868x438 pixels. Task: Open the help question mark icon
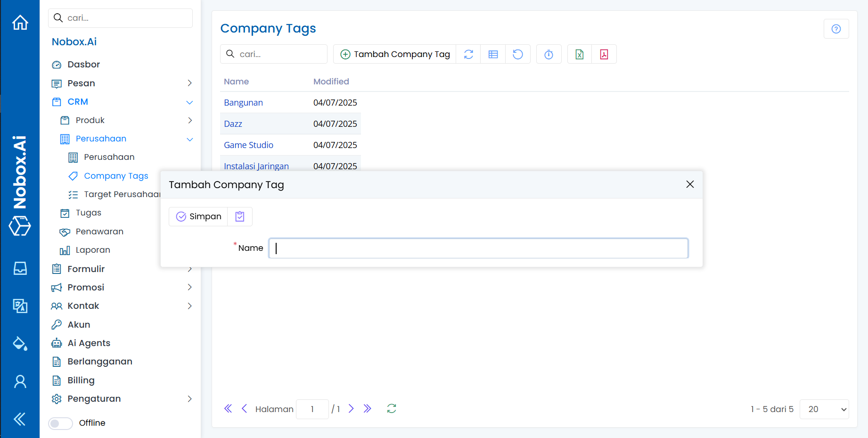click(x=836, y=29)
